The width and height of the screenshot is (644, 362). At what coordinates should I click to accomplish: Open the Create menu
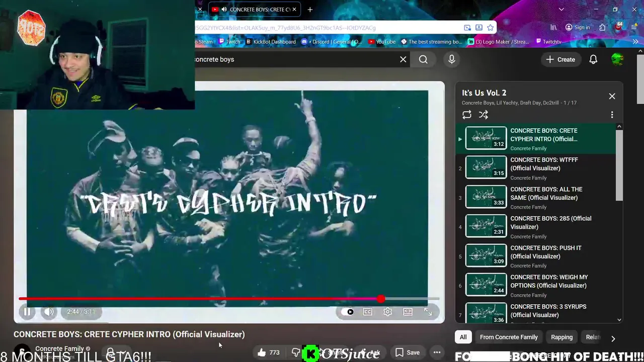coord(560,59)
